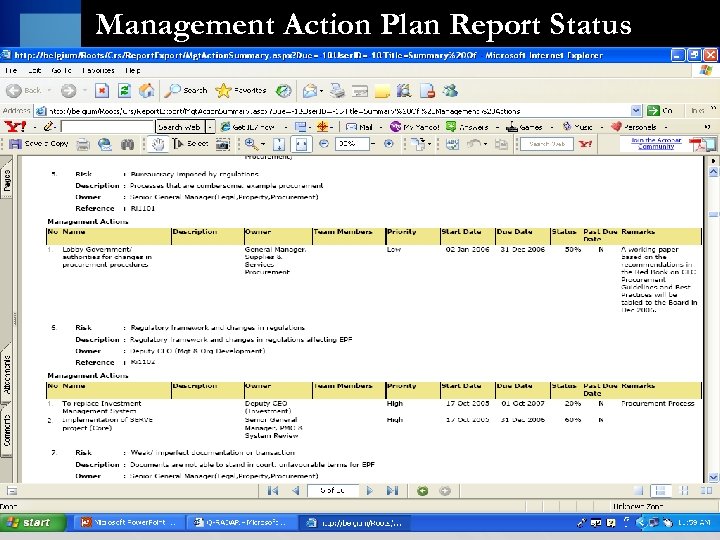This screenshot has width=720, height=540.
Task: Click Yahoo Personals toolbar button
Action: pos(634,127)
